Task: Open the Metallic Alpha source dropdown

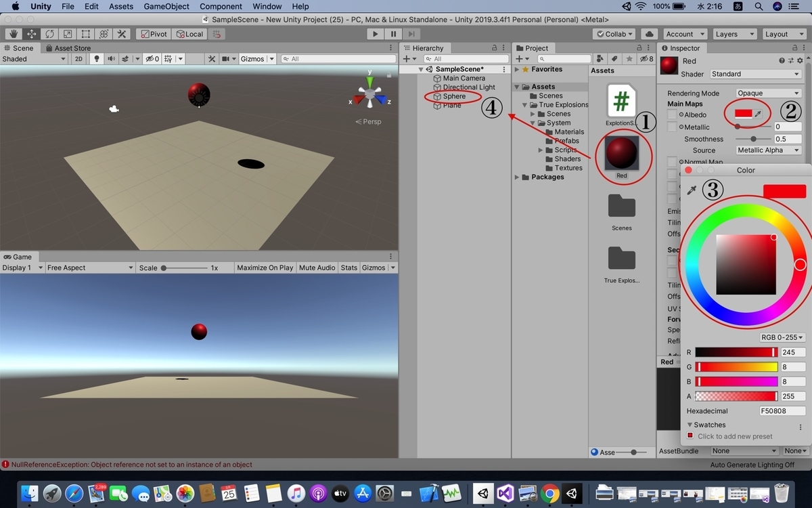Action: (769, 150)
